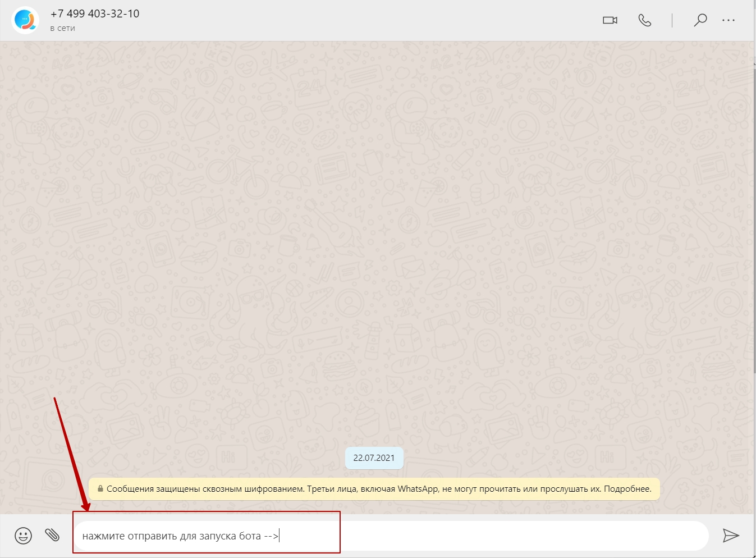This screenshot has width=756, height=558.
Task: Click the 'в сети' online status
Action: tap(63, 28)
